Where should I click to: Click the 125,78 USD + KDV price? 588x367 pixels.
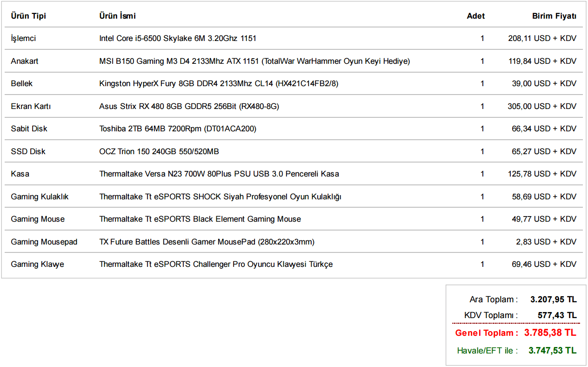tap(542, 174)
